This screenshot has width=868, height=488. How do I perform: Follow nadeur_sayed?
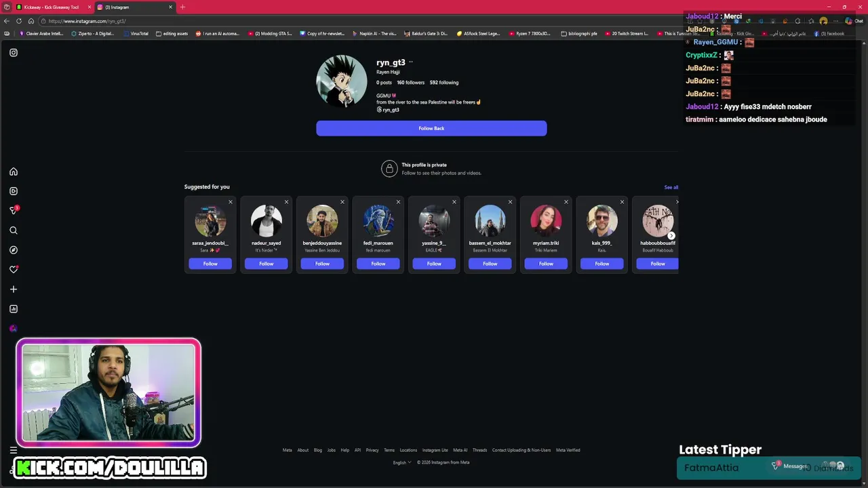click(267, 264)
